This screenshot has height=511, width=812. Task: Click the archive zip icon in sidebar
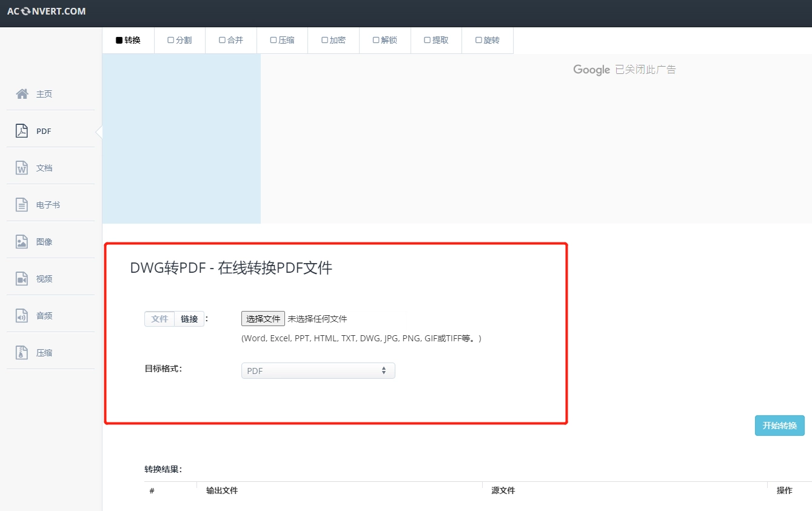click(x=22, y=352)
